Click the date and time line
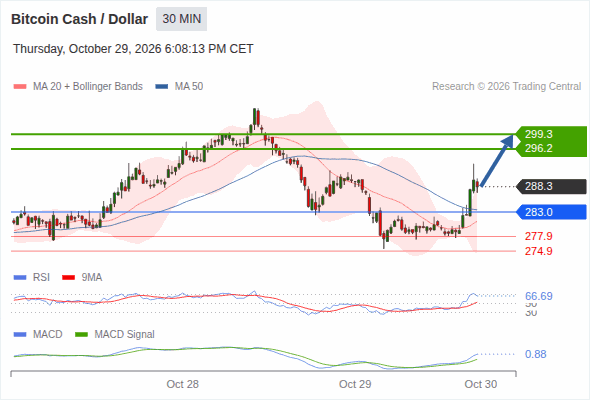 [x=133, y=49]
